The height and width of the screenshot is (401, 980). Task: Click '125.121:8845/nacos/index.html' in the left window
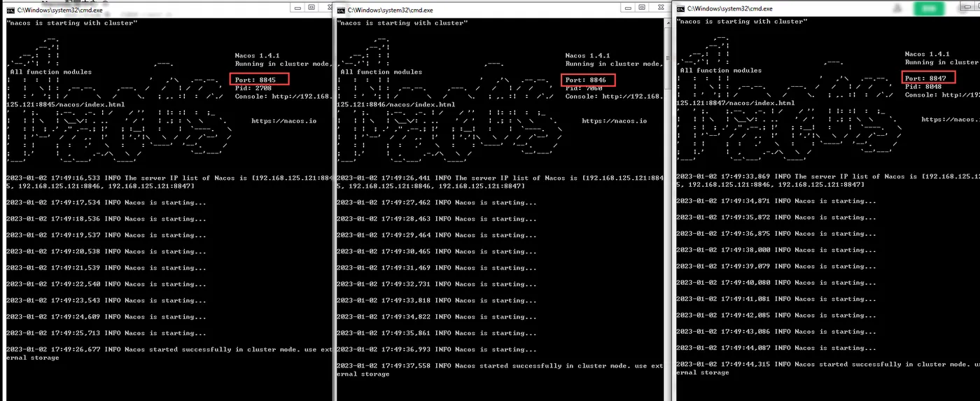pyautogui.click(x=65, y=104)
